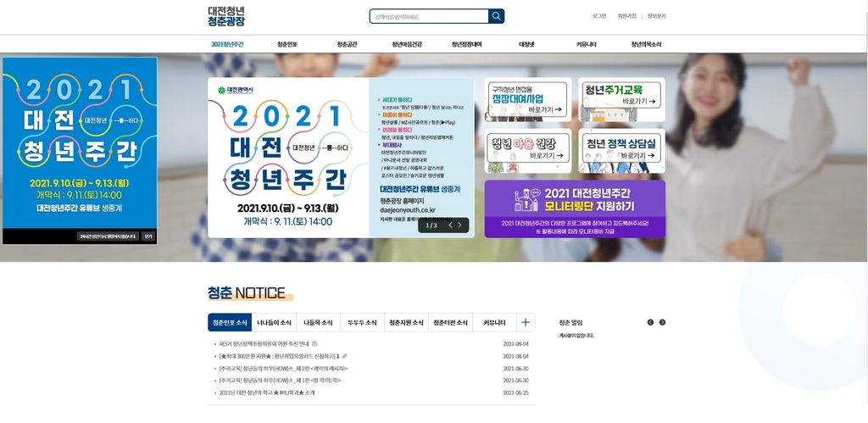Image resolution: width=868 pixels, height=423 pixels.
Task: Dismiss popup for 24 hours
Action: coord(107,237)
